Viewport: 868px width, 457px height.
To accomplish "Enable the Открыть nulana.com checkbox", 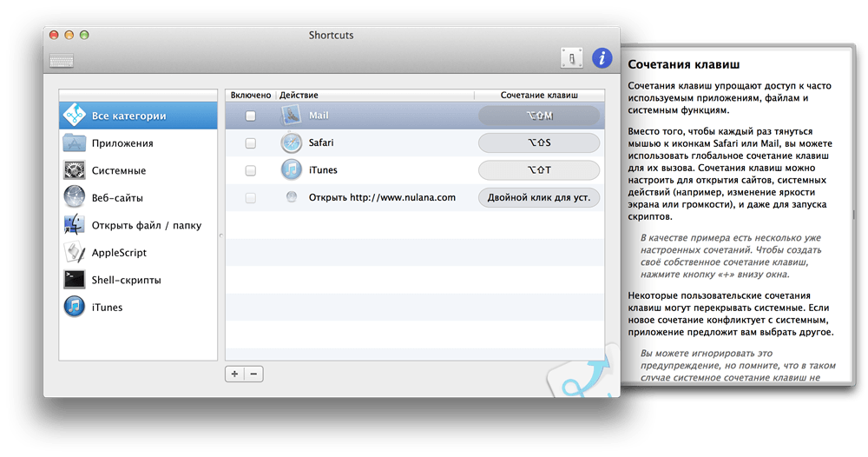I will coord(251,197).
